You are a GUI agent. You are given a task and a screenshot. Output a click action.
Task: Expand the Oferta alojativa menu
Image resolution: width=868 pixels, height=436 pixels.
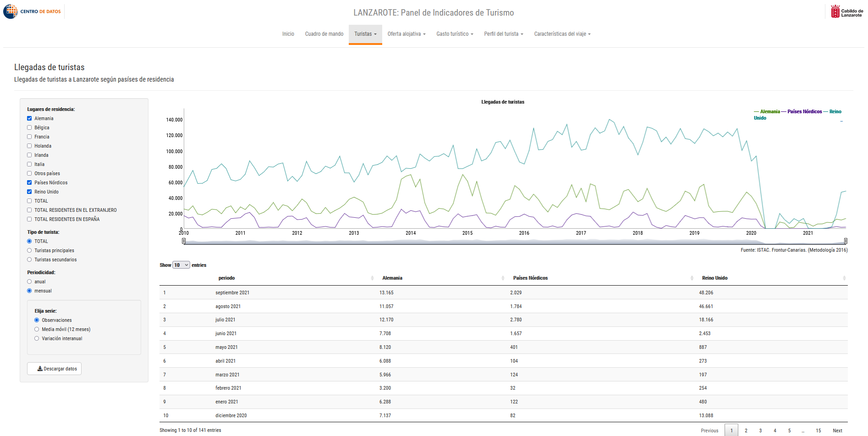pyautogui.click(x=407, y=34)
